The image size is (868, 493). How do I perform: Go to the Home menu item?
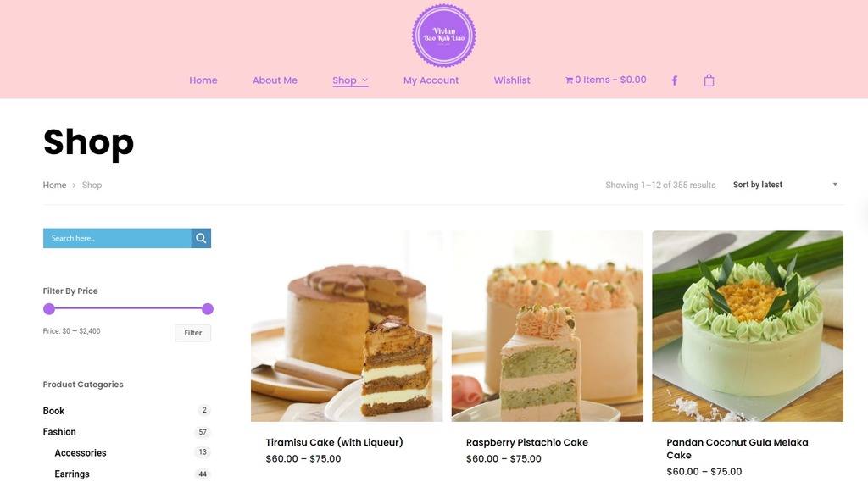pyautogui.click(x=203, y=80)
